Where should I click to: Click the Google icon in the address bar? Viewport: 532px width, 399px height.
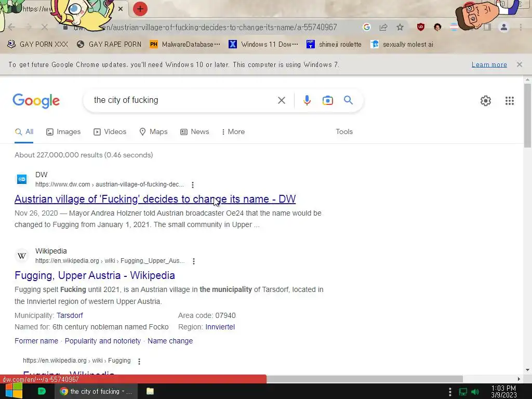(366, 27)
